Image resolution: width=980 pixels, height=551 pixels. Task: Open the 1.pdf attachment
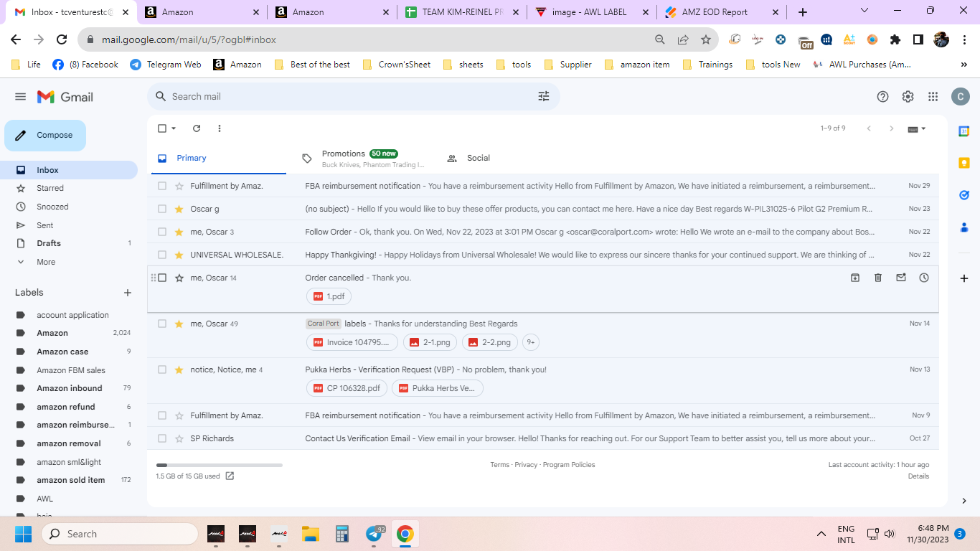pyautogui.click(x=329, y=296)
